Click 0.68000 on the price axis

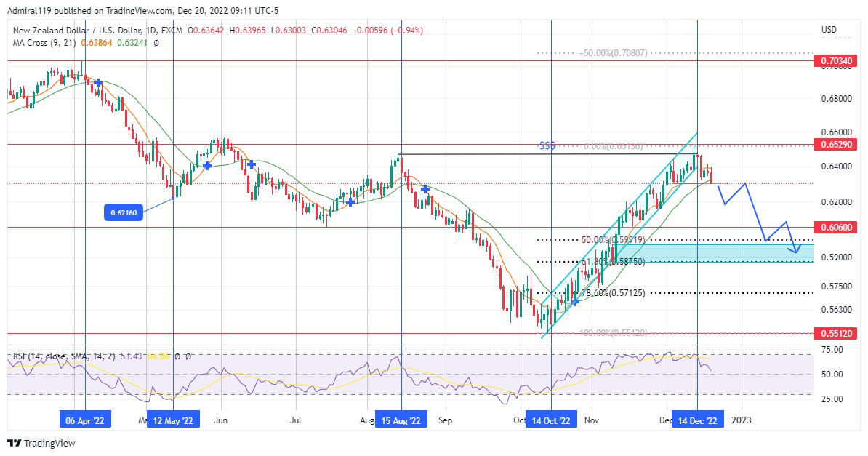[837, 99]
